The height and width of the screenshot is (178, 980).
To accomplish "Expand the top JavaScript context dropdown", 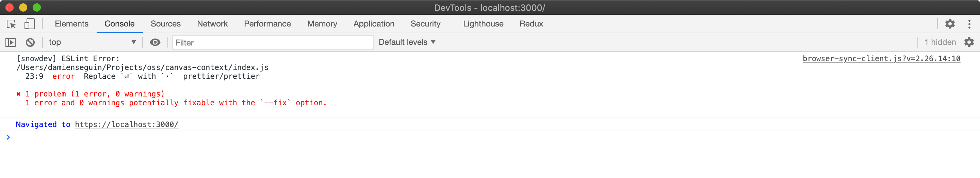I will (x=92, y=42).
